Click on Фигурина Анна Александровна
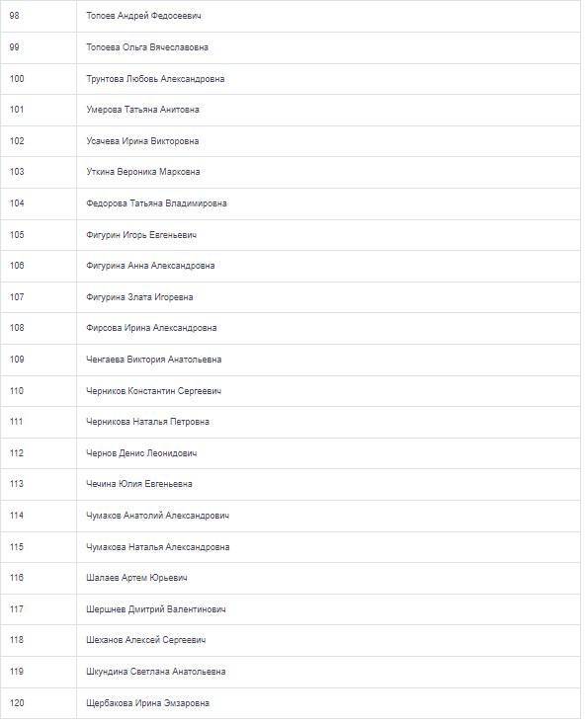Screen dimensions: 588x724 [x=150, y=266]
